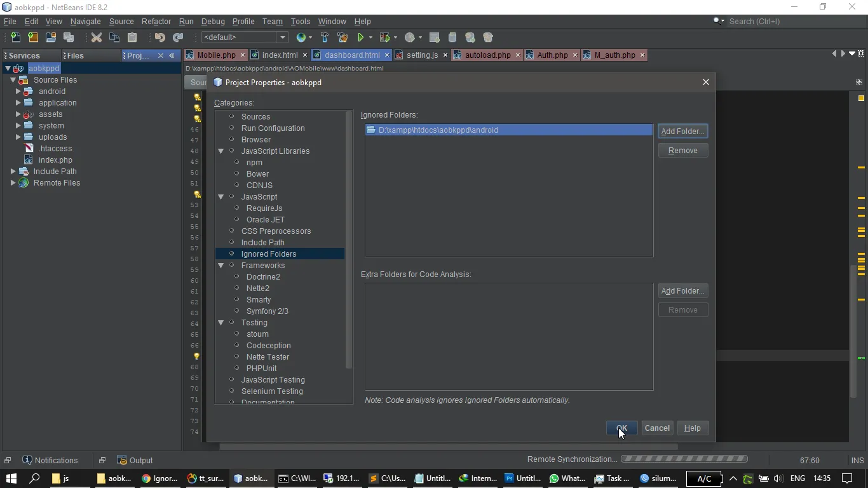This screenshot has width=868, height=488.
Task: Click the Build Project hammer icon
Action: (x=325, y=37)
